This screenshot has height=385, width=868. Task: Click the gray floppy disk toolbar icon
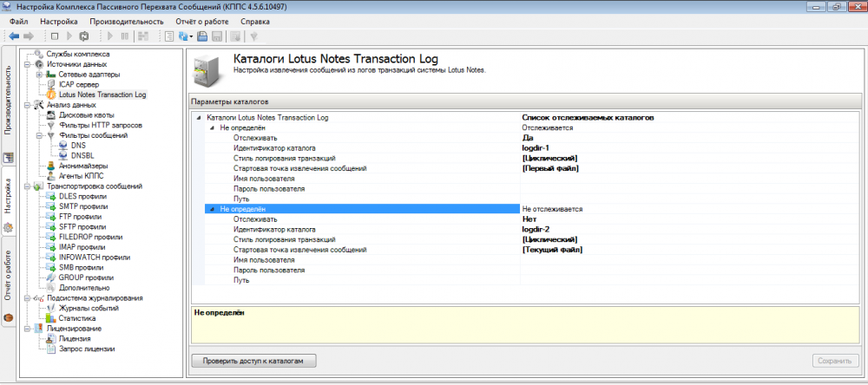coord(217,36)
